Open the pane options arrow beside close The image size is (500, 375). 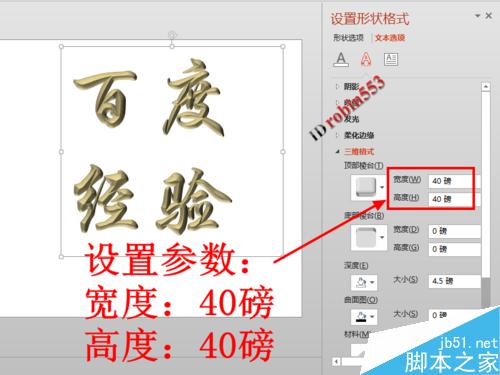[x=477, y=16]
